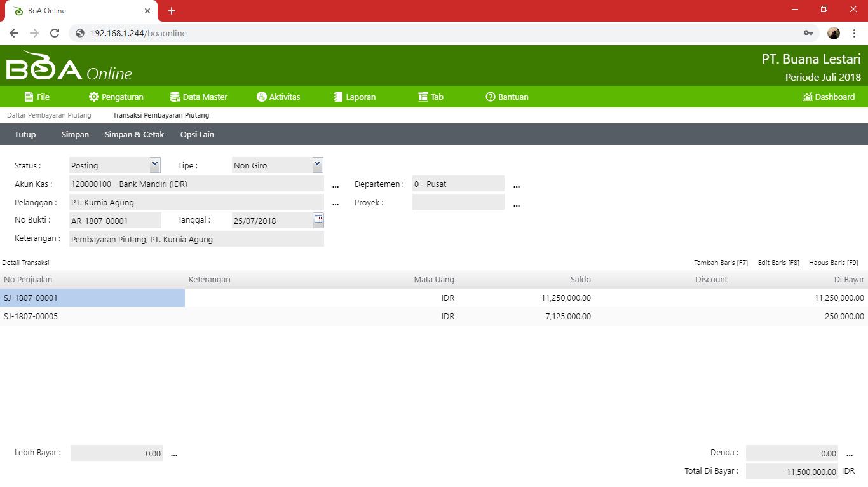Expand the Status dropdown showing Posting
The width and height of the screenshot is (868, 487).
tap(155, 165)
